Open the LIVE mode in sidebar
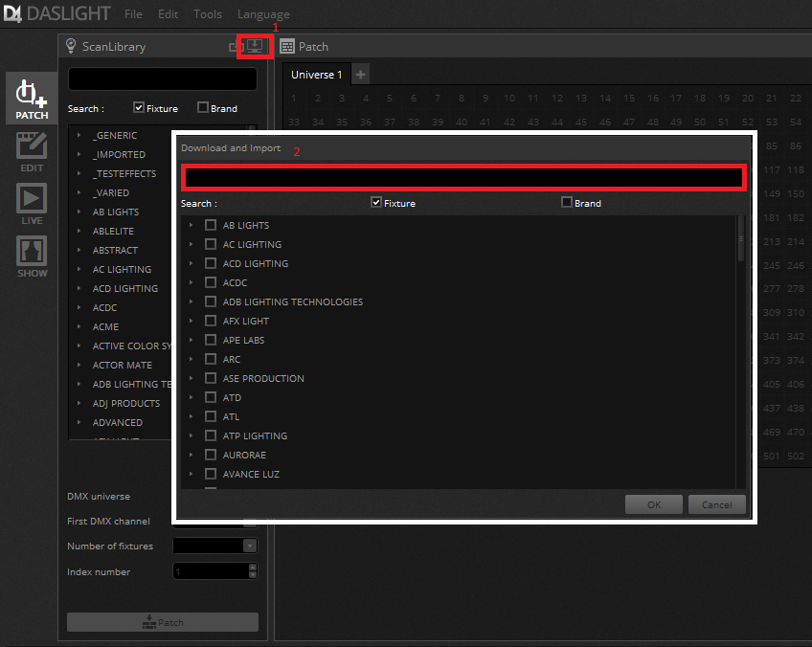The image size is (812, 647). point(32,204)
